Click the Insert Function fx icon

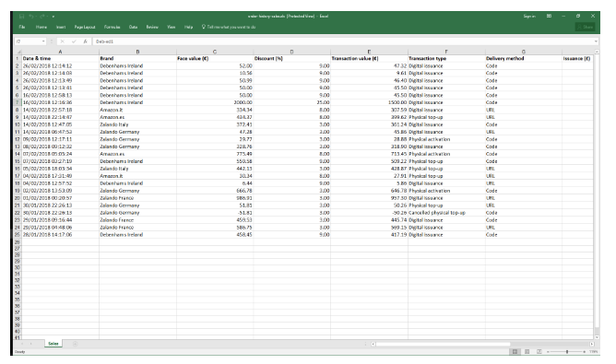pyautogui.click(x=85, y=41)
